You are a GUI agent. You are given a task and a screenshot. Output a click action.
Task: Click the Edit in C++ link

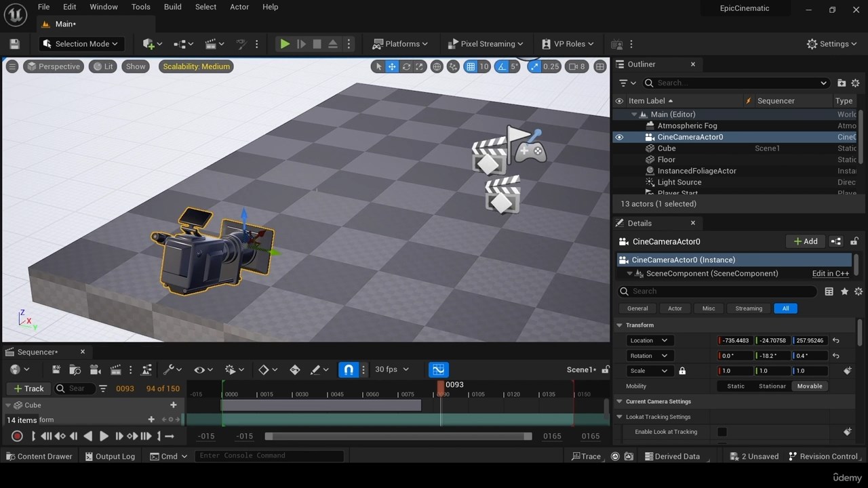click(x=831, y=274)
